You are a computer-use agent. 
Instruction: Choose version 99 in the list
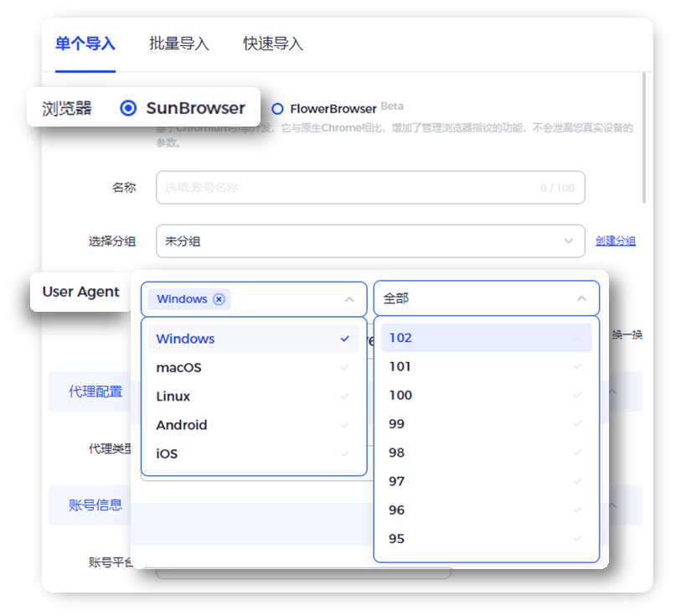(487, 423)
